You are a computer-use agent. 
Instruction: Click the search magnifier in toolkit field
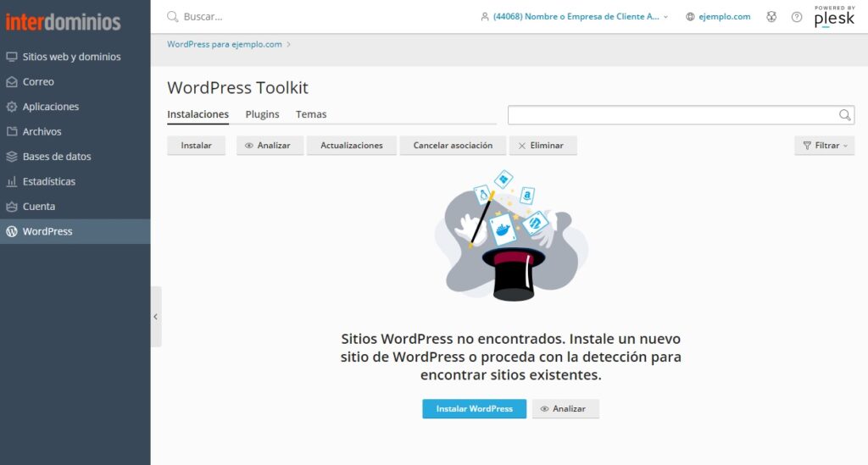pyautogui.click(x=845, y=115)
